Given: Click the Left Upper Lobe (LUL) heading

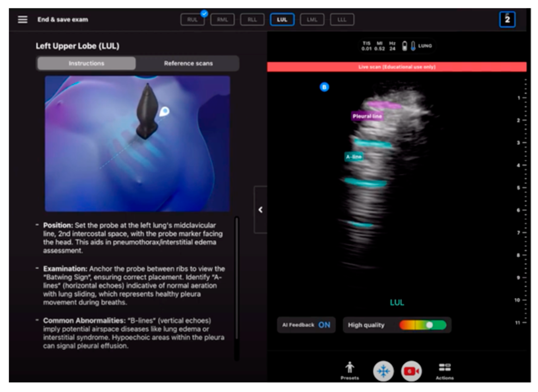Looking at the screenshot, I should [x=77, y=46].
